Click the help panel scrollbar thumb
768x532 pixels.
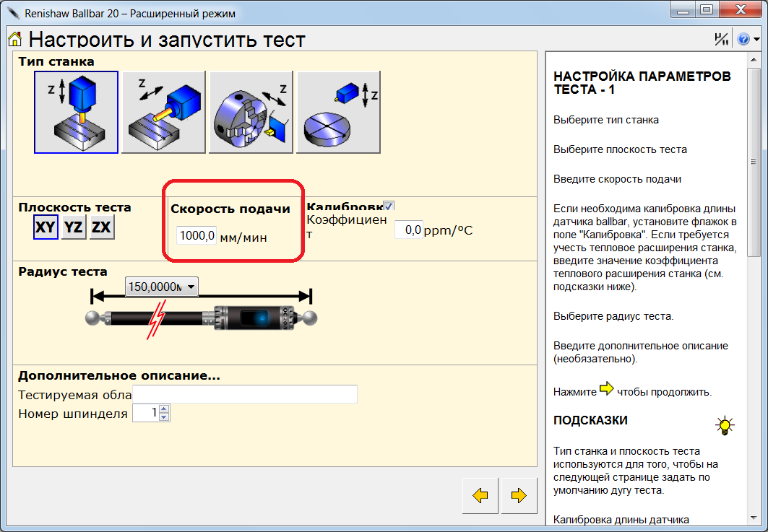pyautogui.click(x=754, y=162)
